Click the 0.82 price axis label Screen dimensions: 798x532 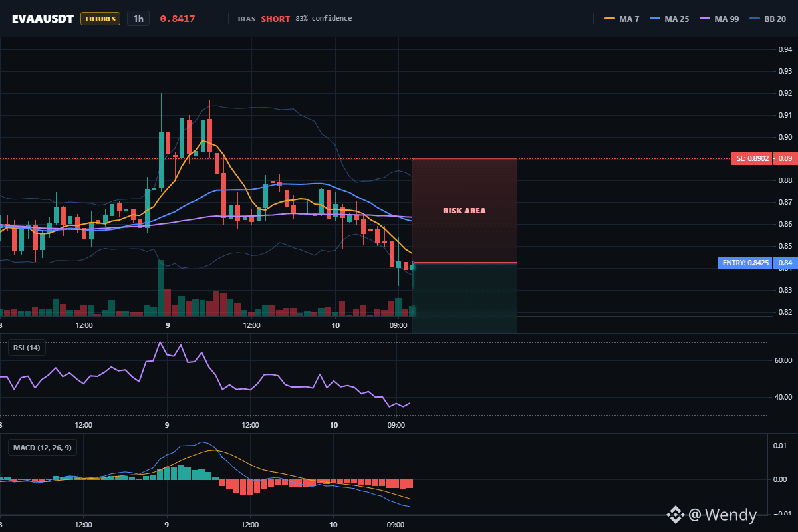pyautogui.click(x=785, y=312)
